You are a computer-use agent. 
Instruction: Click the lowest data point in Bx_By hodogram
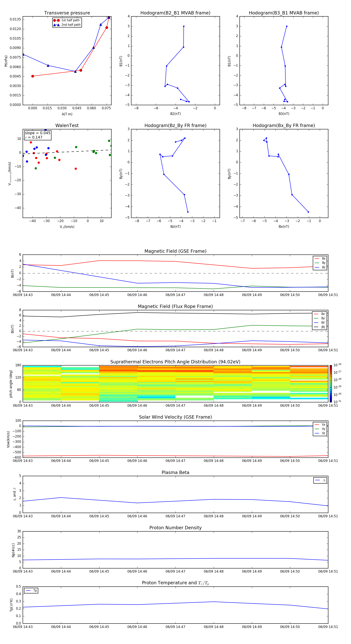(x=308, y=212)
